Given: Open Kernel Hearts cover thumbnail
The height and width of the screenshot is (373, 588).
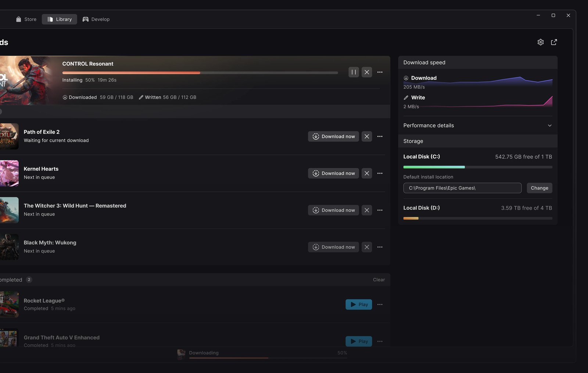Looking at the screenshot, I should [9, 173].
